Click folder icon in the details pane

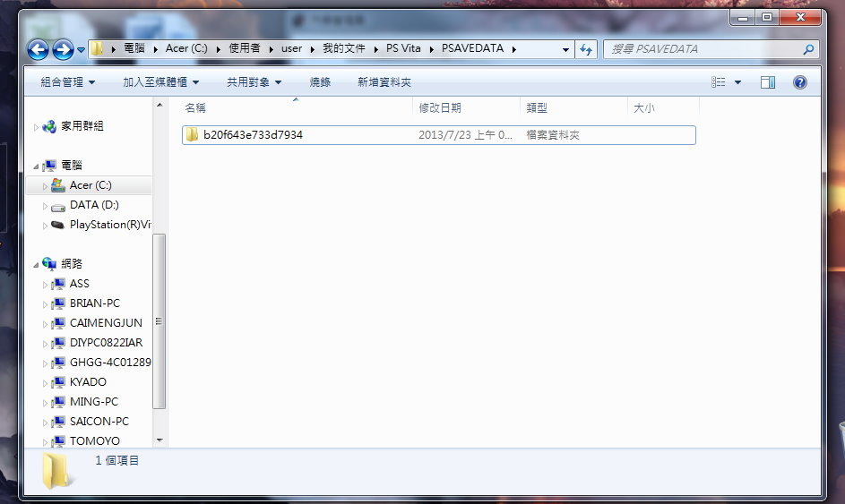click(56, 471)
